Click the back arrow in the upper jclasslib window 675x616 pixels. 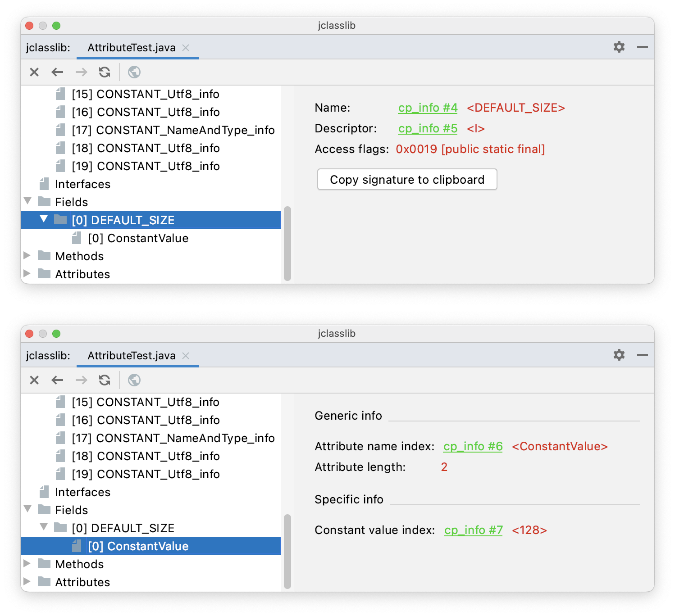coord(57,72)
